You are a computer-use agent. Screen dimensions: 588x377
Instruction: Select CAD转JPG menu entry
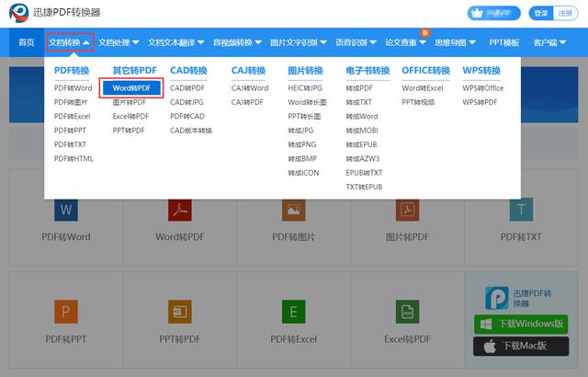click(187, 102)
